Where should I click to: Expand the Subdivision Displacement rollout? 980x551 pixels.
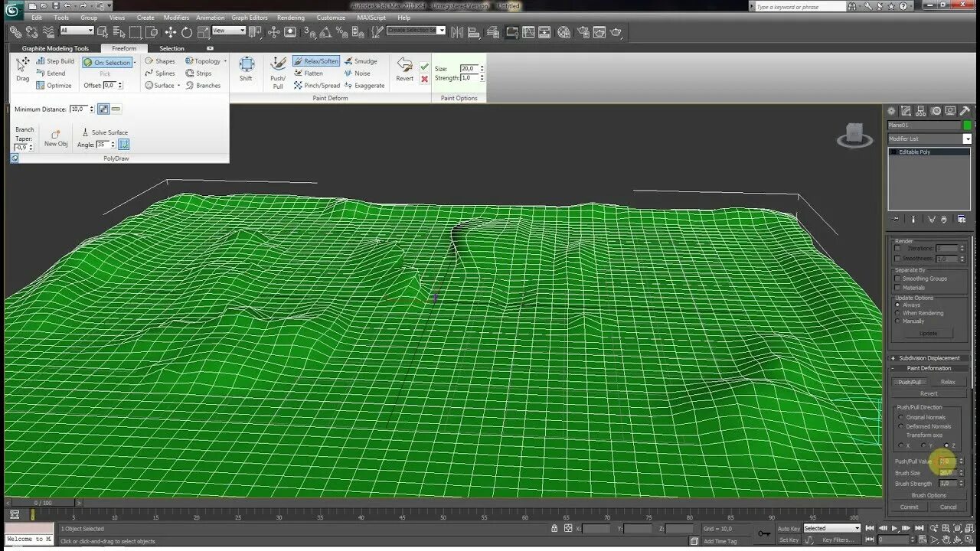(x=929, y=358)
